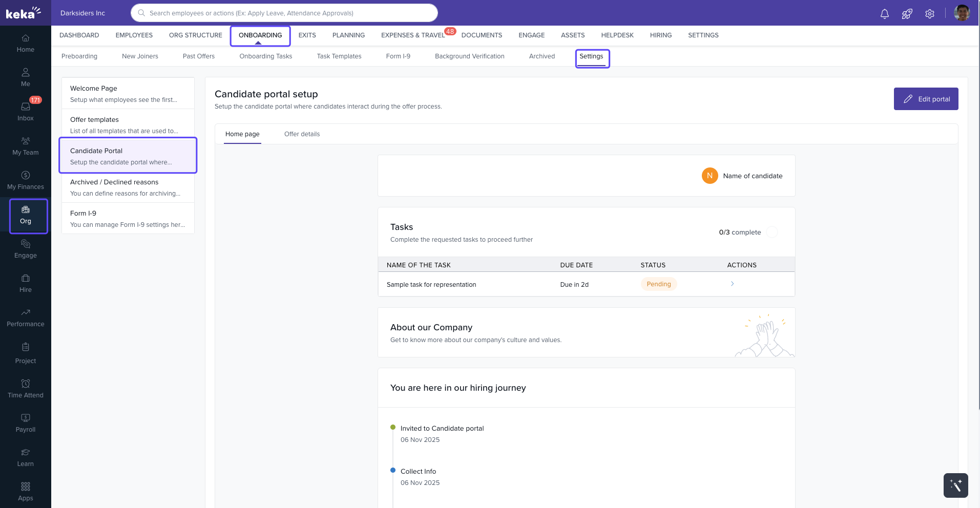Click the rocket icon in header
980x508 pixels.
tap(907, 14)
